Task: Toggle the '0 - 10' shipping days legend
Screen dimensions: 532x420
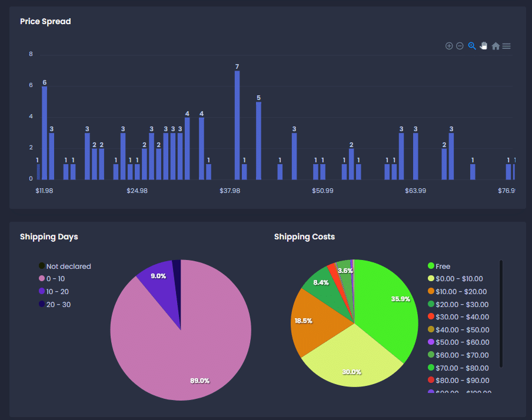Action: [56, 279]
